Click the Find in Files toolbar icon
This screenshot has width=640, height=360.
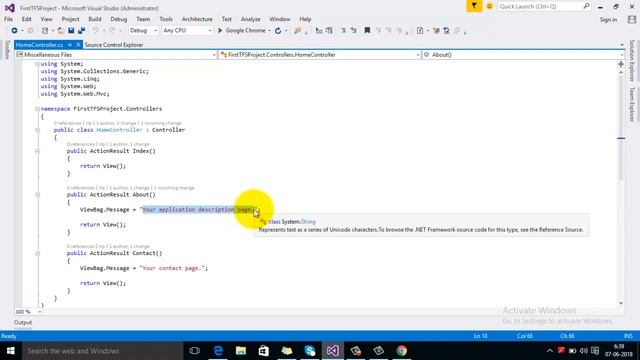[x=298, y=31]
